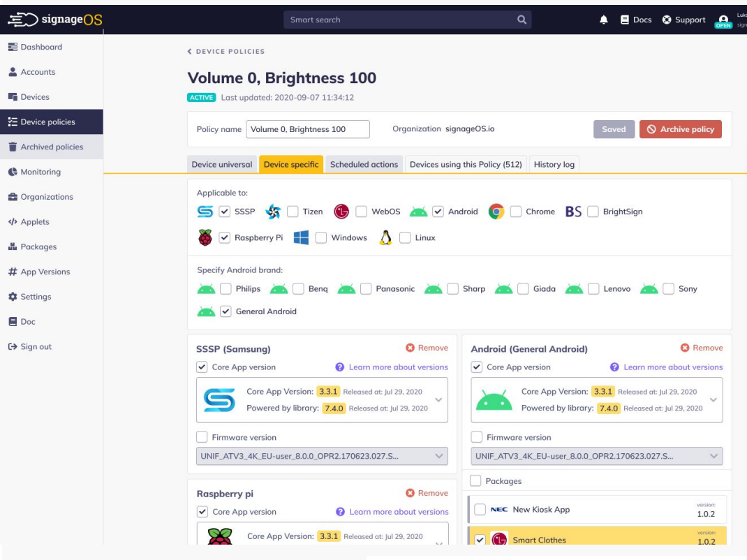
Task: Click the Support lifebuoy icon
Action: (x=667, y=20)
